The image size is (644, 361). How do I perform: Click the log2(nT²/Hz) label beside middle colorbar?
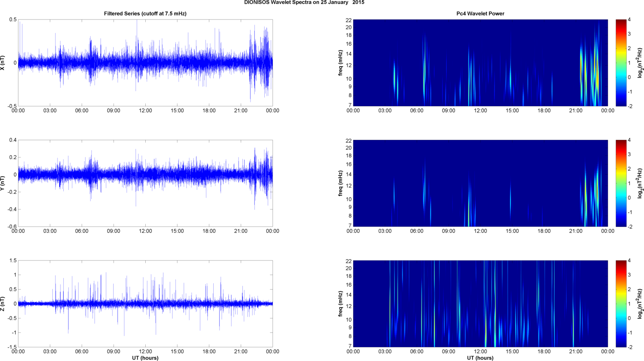[640, 183]
